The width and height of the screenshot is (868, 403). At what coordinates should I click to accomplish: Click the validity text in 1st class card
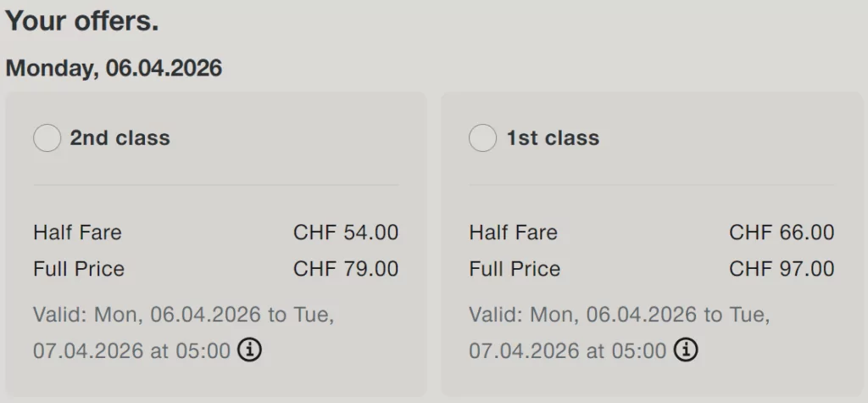[x=619, y=316]
